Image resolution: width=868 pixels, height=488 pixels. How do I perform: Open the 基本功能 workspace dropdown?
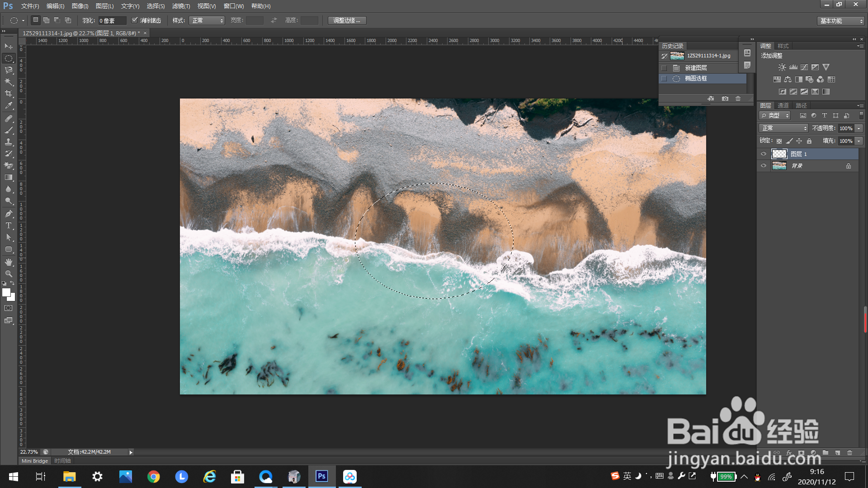pos(840,21)
